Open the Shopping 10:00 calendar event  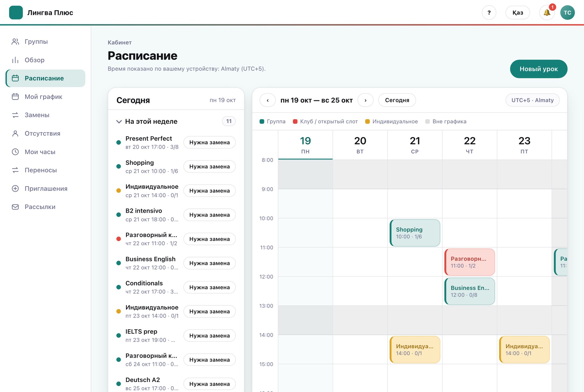coord(415,233)
